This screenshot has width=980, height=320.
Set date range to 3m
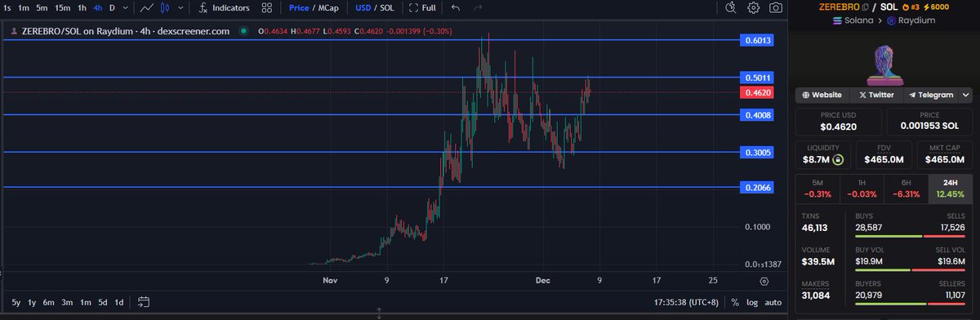(x=67, y=302)
